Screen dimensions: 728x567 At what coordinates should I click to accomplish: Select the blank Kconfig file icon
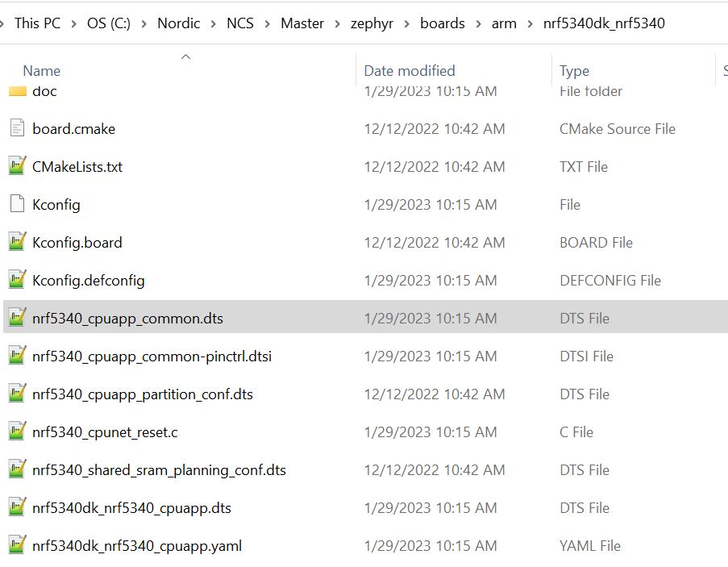coord(18,205)
